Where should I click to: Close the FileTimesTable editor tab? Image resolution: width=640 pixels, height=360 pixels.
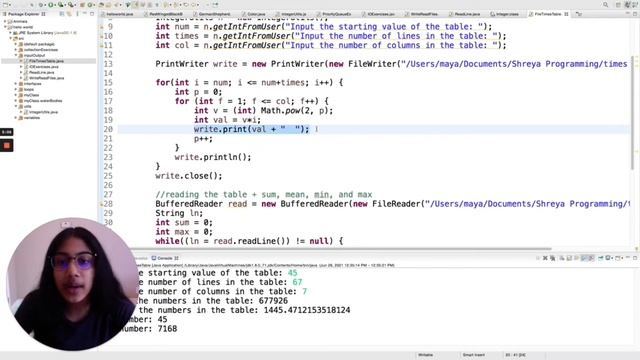tap(566, 14)
